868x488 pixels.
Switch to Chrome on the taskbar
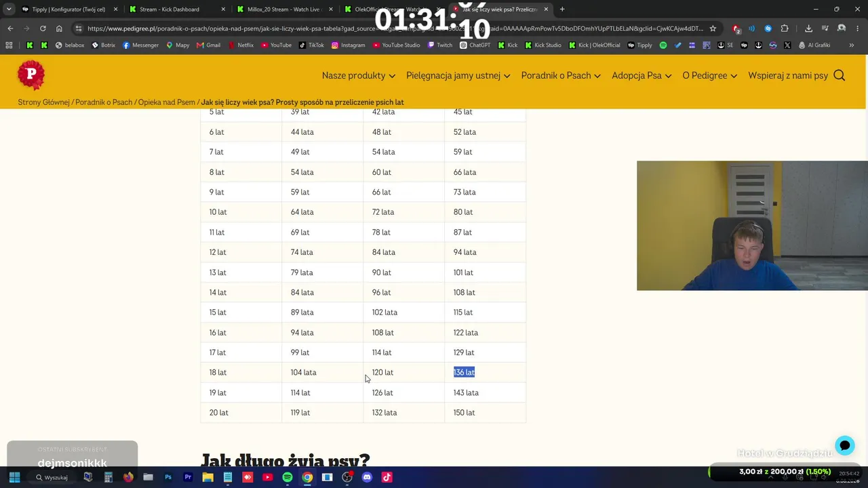pos(307,477)
